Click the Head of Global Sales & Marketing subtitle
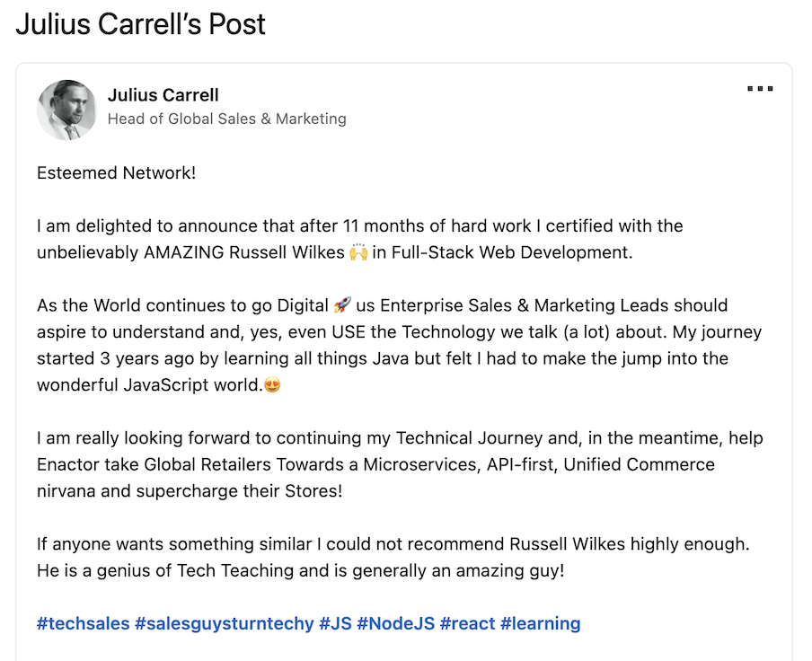 click(x=227, y=119)
